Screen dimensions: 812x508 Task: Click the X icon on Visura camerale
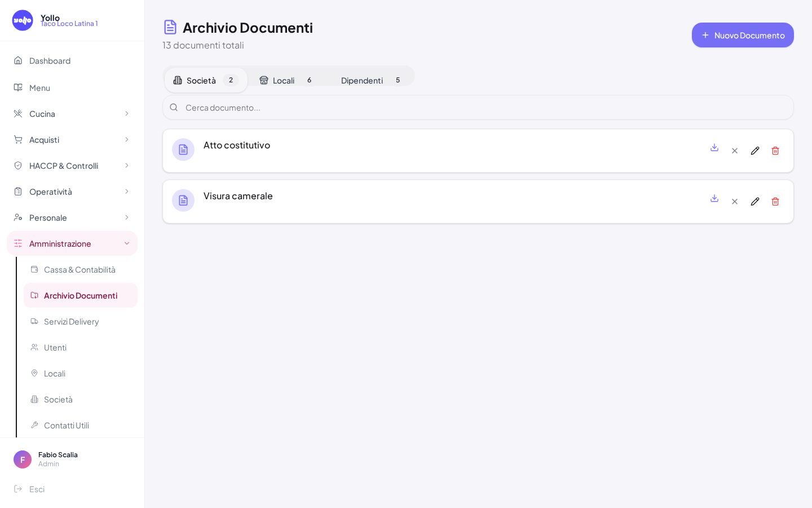[x=735, y=202]
